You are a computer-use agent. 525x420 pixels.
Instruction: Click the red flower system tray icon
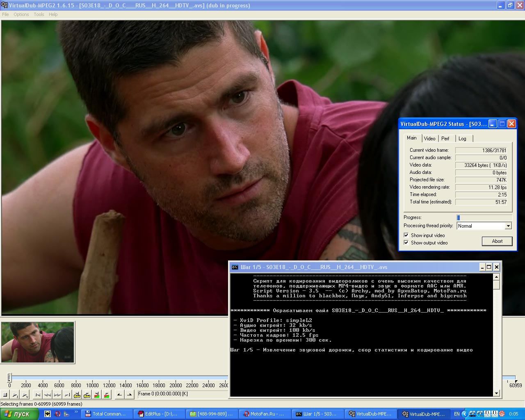502,414
